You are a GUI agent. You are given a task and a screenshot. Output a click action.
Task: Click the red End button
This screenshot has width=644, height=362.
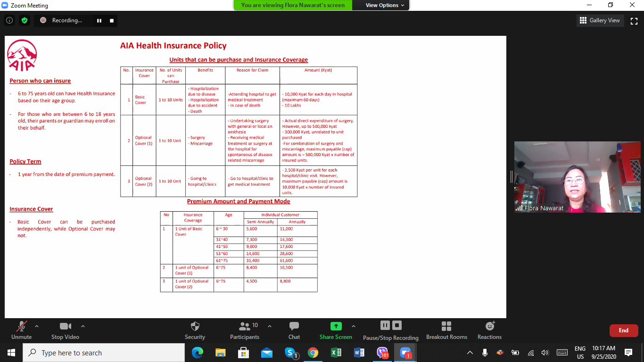624,330
